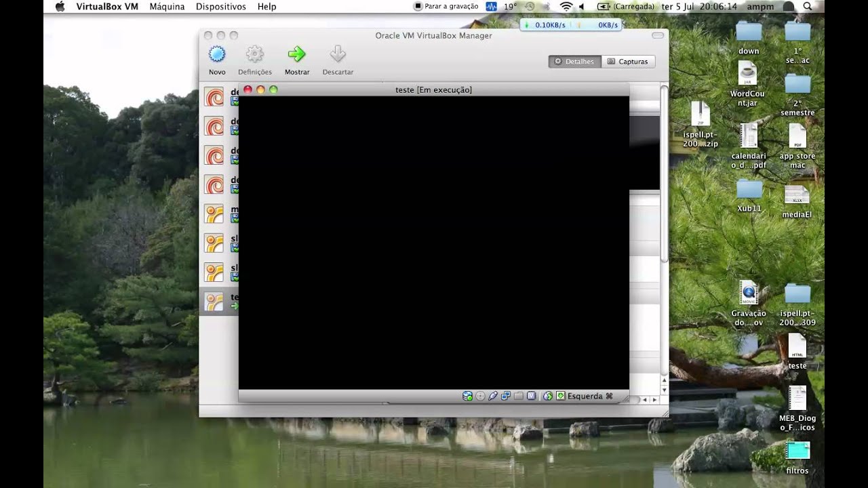The width and height of the screenshot is (868, 488).
Task: Select the ispell.pt-200...309 folder
Action: coord(797,304)
